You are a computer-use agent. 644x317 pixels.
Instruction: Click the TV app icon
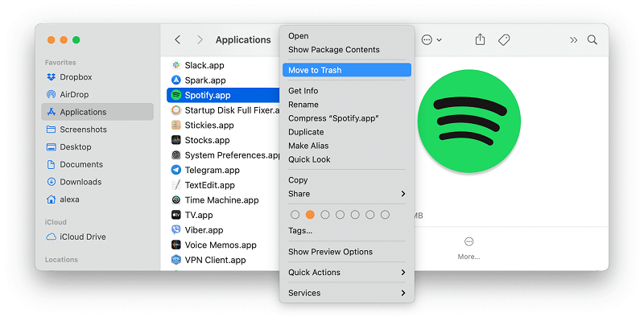176,215
